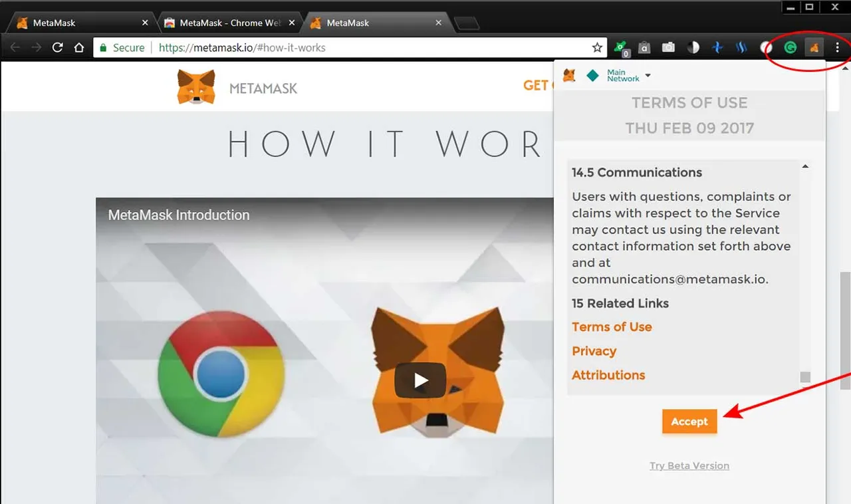Click the METAMASK site title text
Viewport: 851px width, 504px height.
[x=263, y=88]
